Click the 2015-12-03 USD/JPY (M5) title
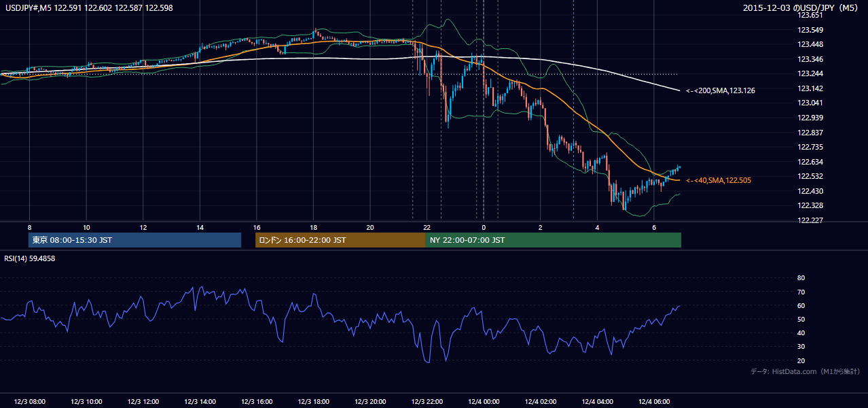This screenshot has width=868, height=408. coord(801,8)
